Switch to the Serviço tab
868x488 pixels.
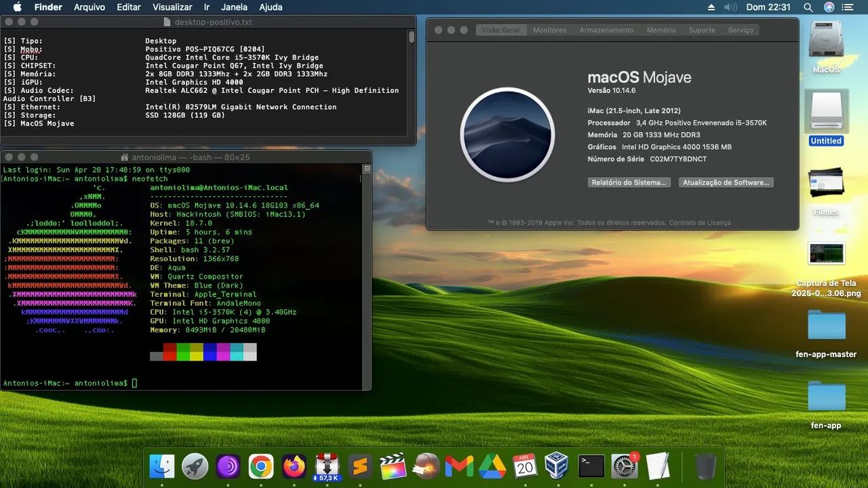point(741,30)
